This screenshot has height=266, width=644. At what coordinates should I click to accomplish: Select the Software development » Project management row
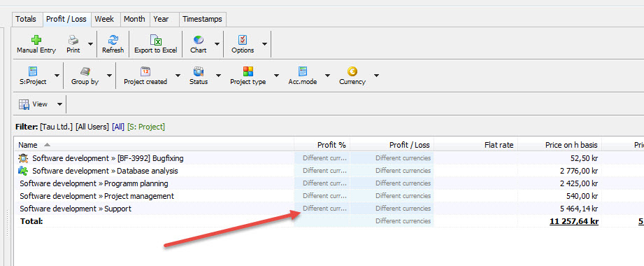click(x=97, y=196)
